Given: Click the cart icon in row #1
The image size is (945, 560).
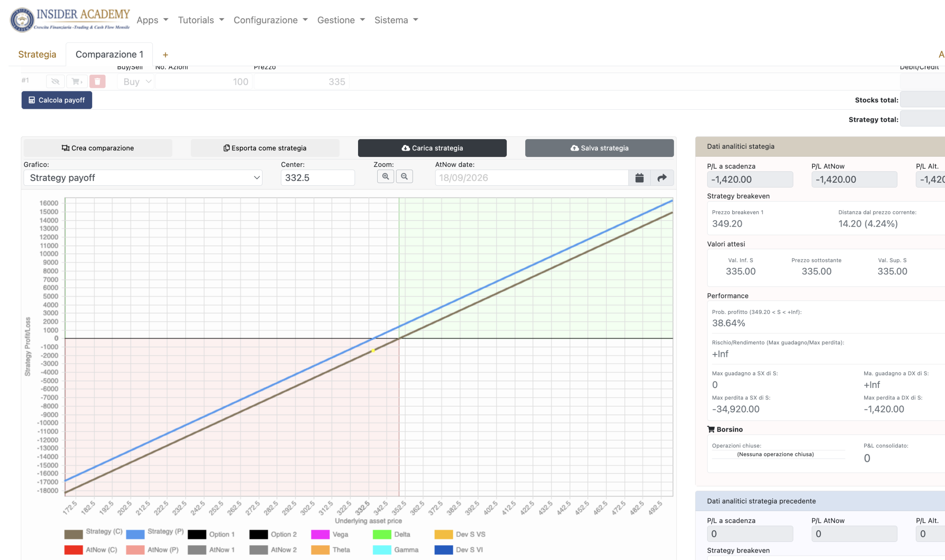Looking at the screenshot, I should (77, 82).
